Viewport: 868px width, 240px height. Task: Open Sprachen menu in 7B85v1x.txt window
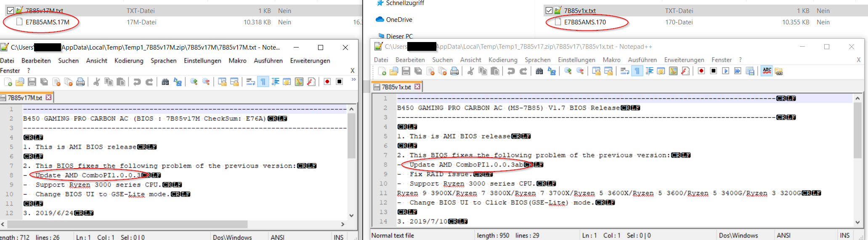click(538, 60)
